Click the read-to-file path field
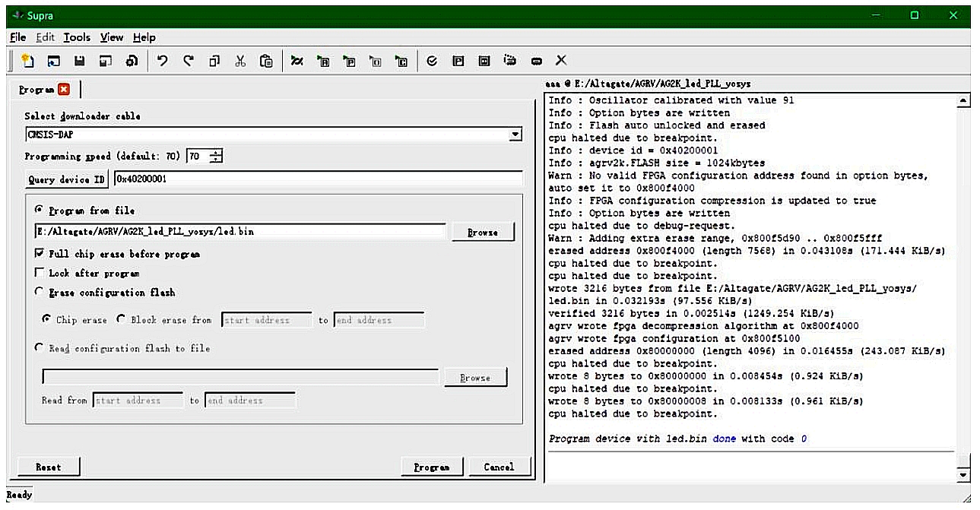This screenshot has height=510, width=980. point(240,377)
